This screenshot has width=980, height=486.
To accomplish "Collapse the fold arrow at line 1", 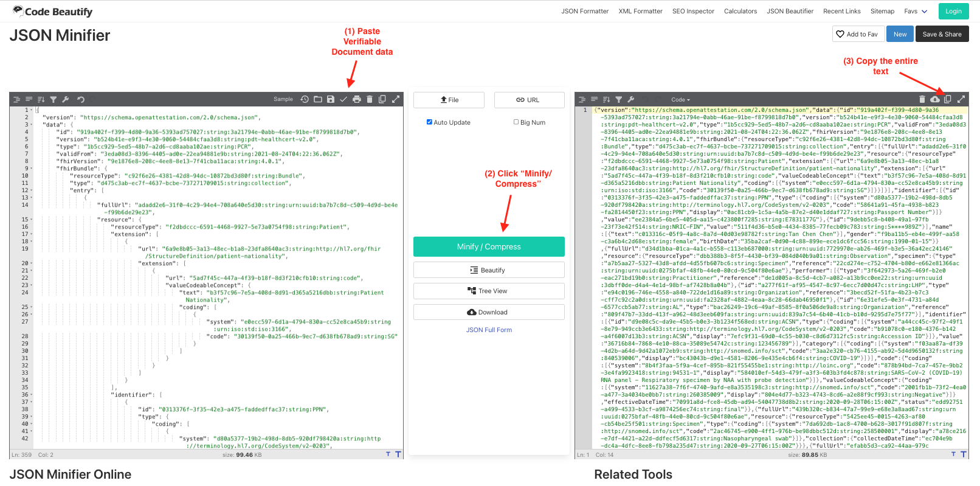I will [32, 110].
